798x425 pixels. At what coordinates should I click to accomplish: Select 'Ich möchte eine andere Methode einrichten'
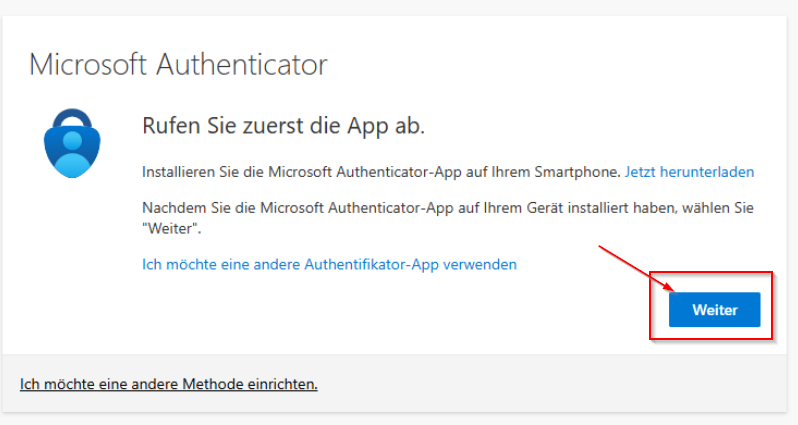tap(168, 384)
